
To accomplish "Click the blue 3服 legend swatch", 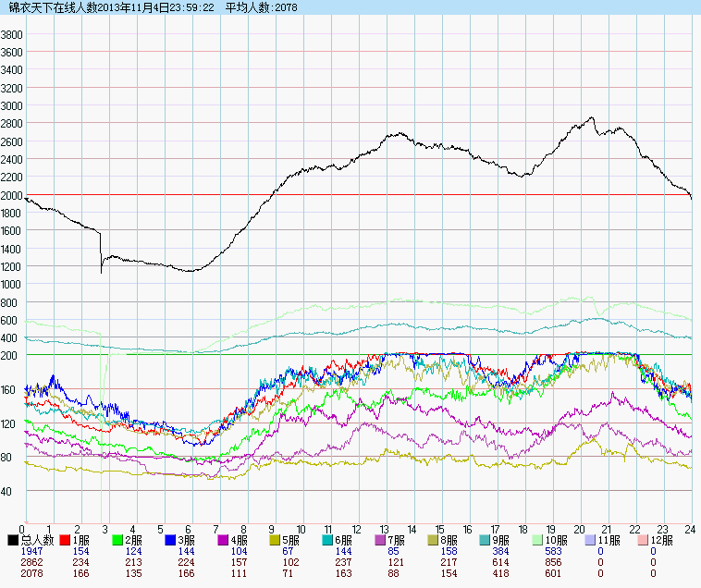I will click(x=171, y=540).
